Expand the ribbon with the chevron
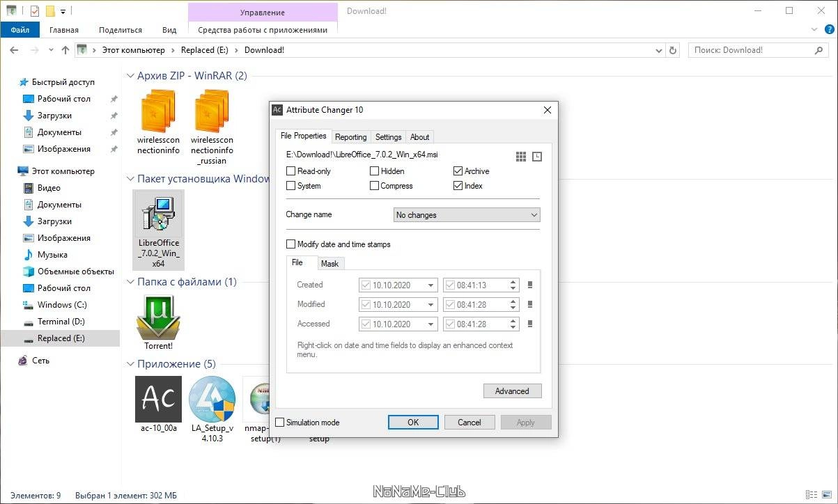Screen dimensions: 838x504 pyautogui.click(x=814, y=30)
